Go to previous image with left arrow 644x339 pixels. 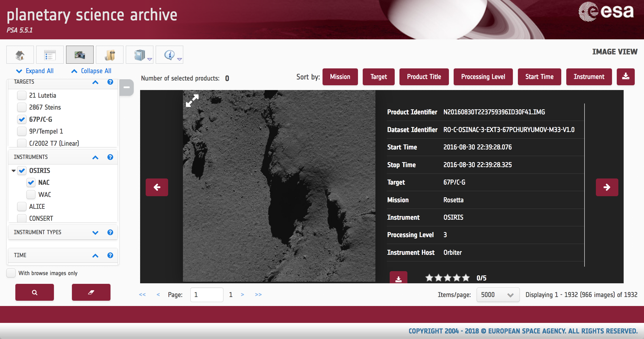[157, 187]
